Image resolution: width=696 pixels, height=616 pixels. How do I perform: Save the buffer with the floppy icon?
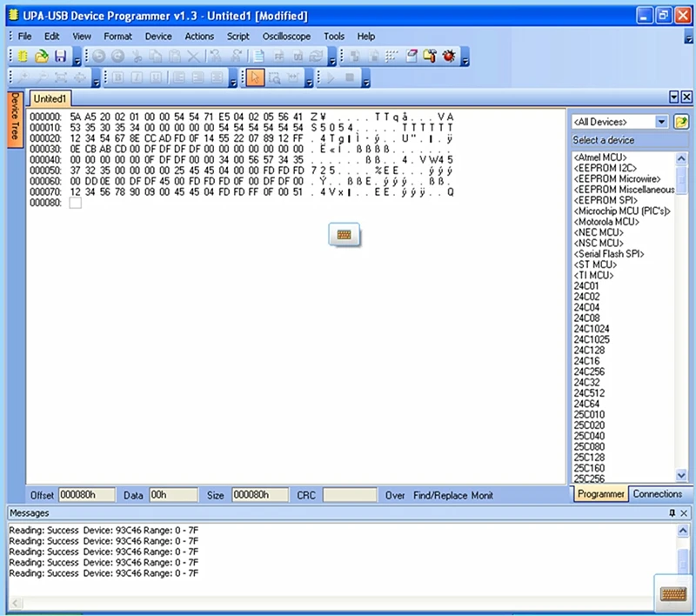60,56
